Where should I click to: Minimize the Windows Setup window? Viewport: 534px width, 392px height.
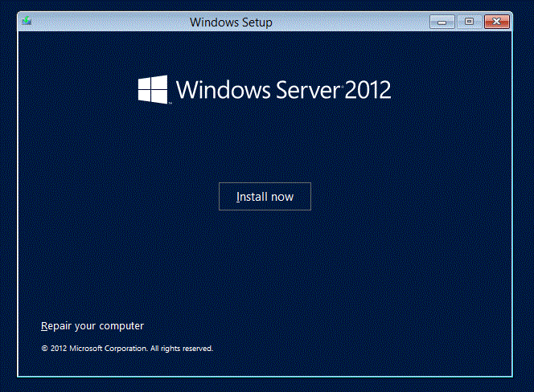tap(442, 22)
